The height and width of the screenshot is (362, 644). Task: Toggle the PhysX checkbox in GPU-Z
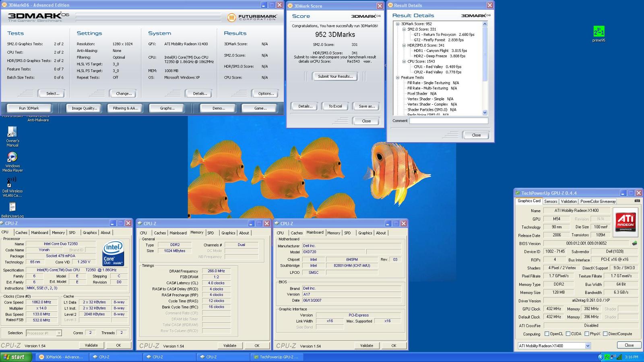click(x=587, y=334)
